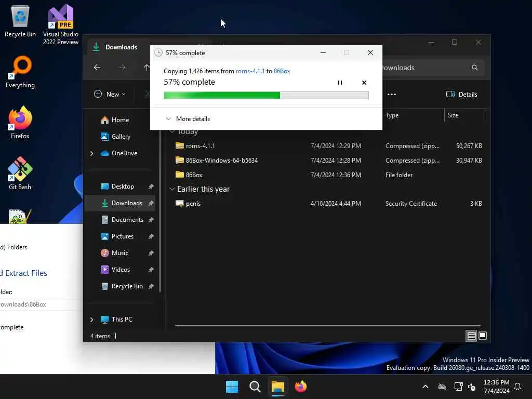Screen dimensions: 532x399
Task: Unpin Desktop using its pin icon
Action: pyautogui.click(x=151, y=187)
